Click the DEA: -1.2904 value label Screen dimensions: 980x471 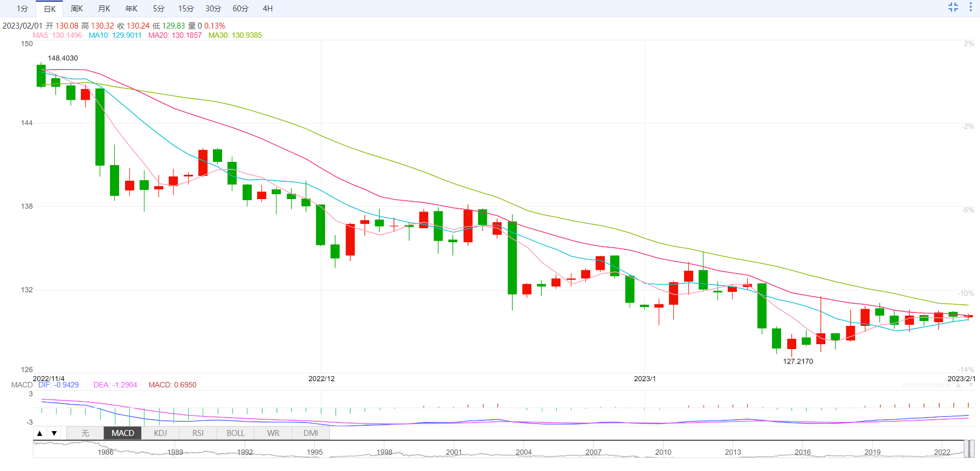point(115,385)
